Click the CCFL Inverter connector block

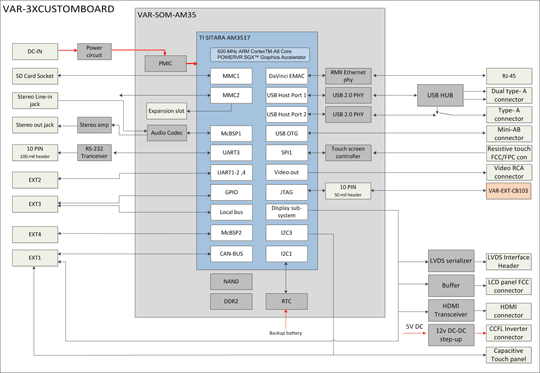coord(509,333)
